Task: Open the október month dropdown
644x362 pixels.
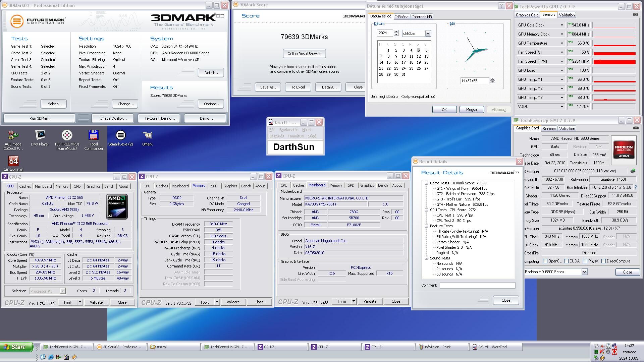Action: point(428,34)
